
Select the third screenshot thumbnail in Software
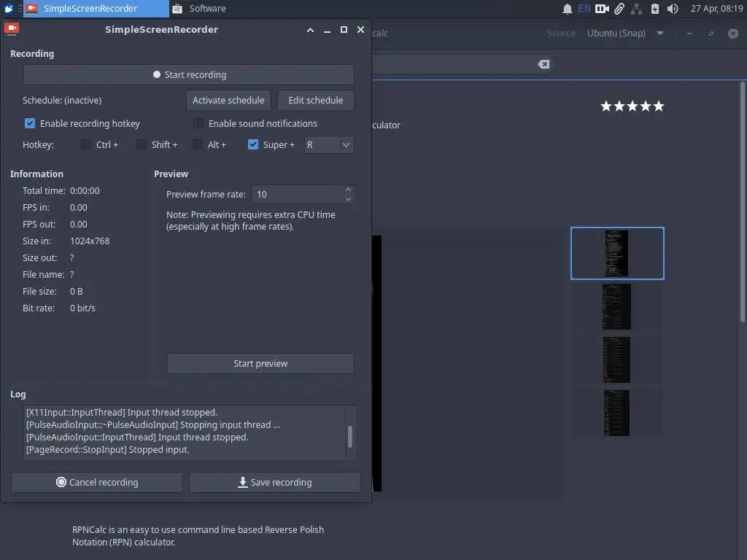(617, 360)
